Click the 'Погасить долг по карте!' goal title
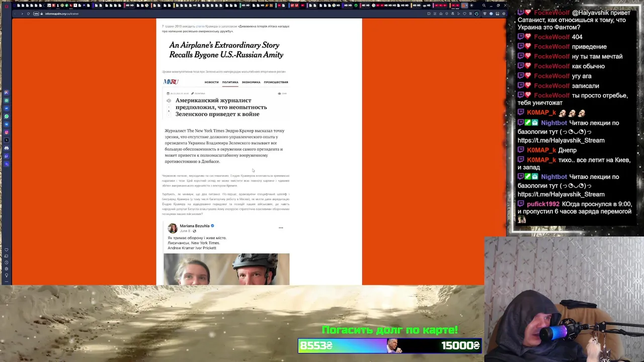 pyautogui.click(x=390, y=330)
